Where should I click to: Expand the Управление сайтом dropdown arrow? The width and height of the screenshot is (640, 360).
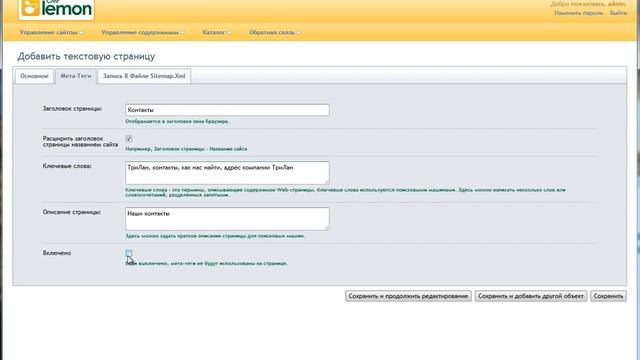coord(81,33)
